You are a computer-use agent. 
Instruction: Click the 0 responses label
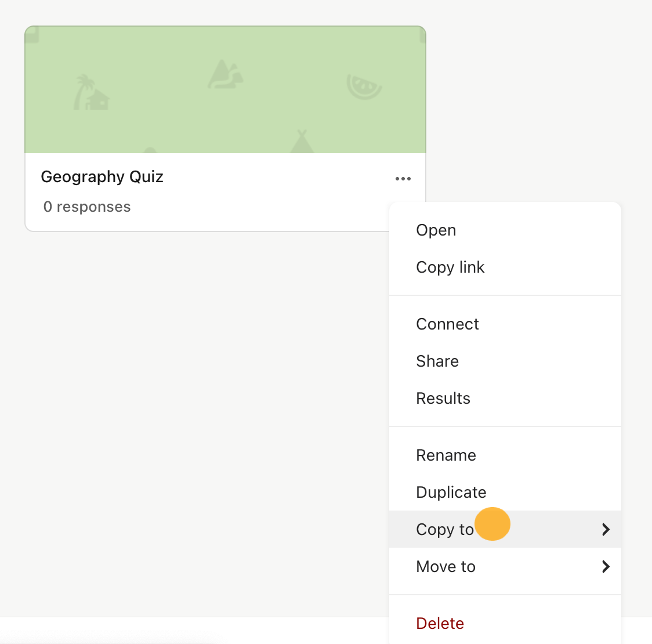[x=87, y=207]
